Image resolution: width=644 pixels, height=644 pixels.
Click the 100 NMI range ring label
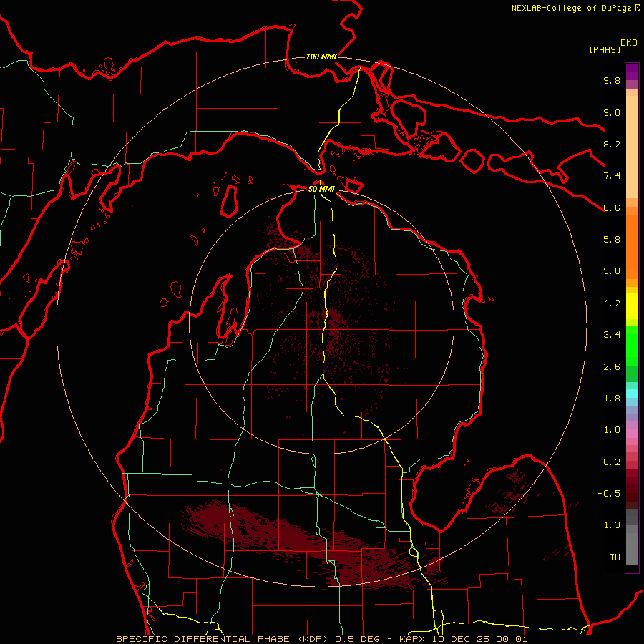[321, 57]
